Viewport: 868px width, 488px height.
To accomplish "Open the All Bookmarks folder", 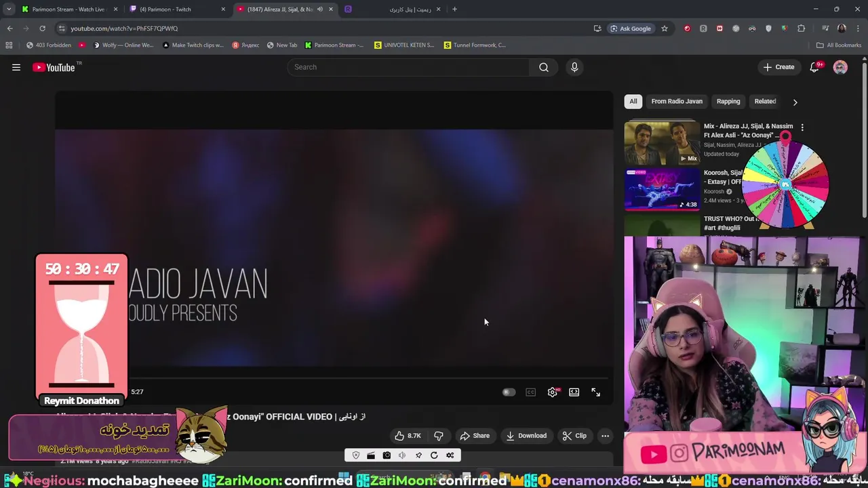I will 839,45.
